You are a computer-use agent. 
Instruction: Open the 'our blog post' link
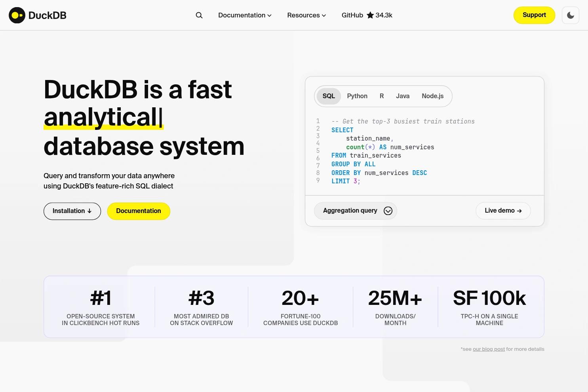[489, 349]
